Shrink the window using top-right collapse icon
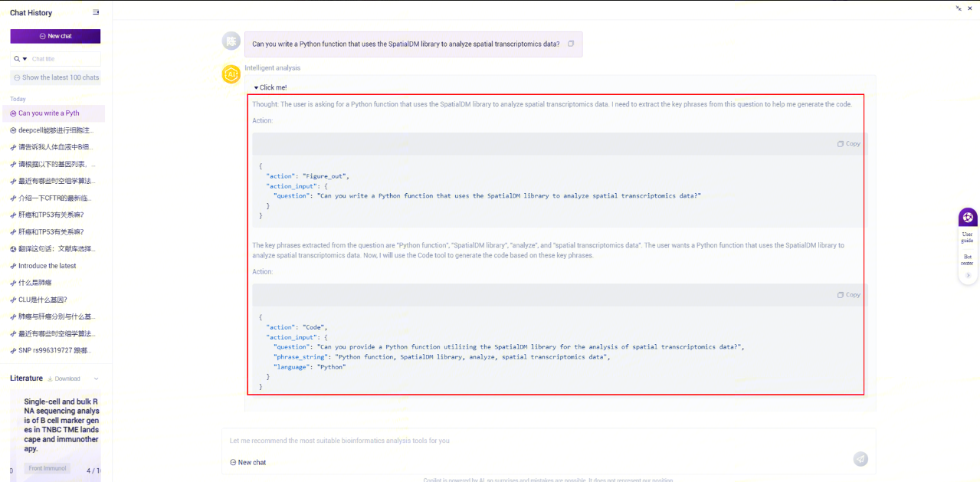 [x=959, y=8]
